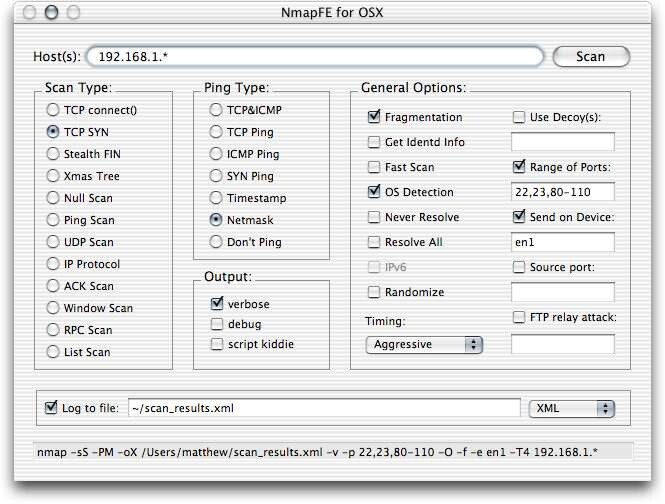The image size is (665, 504).
Task: Click the log file path field
Action: tap(324, 408)
